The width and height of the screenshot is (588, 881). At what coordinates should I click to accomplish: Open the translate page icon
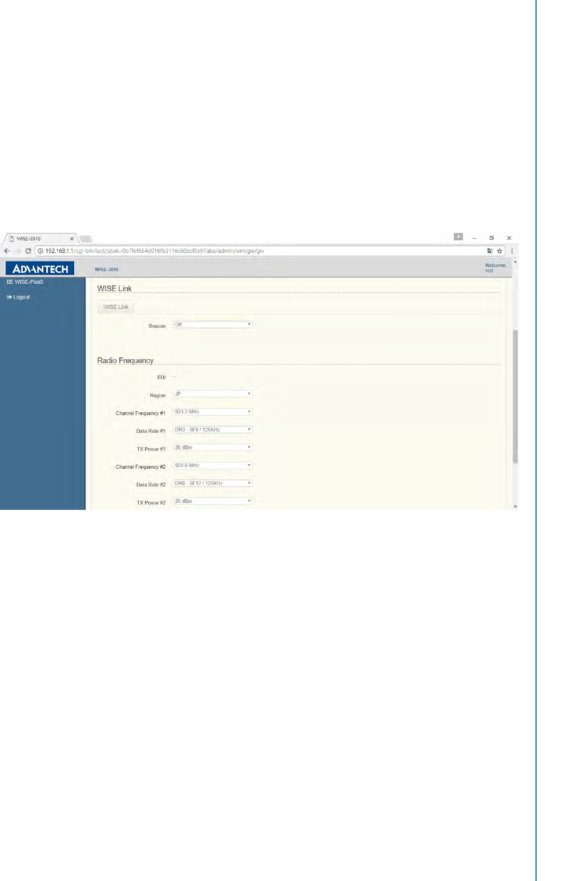click(490, 251)
